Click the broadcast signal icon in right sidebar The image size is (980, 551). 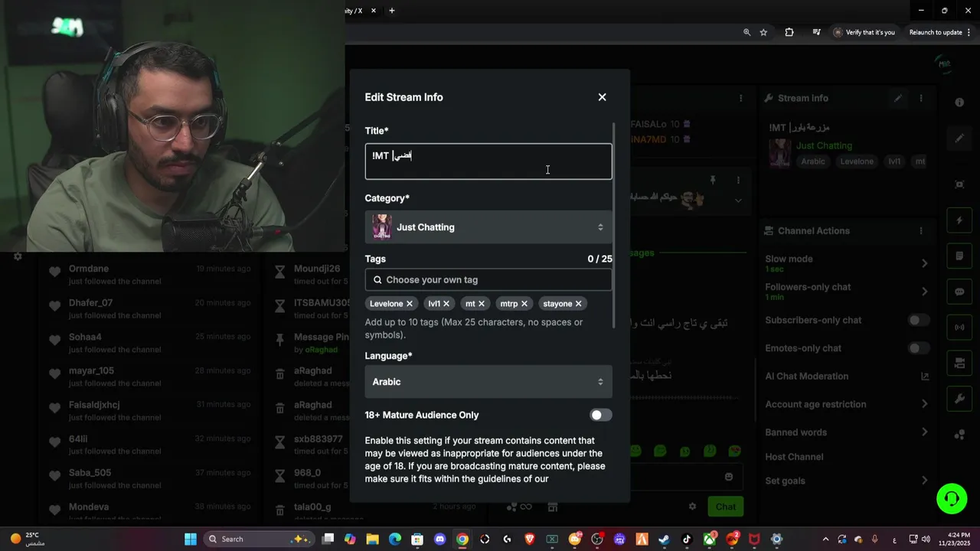point(959,328)
